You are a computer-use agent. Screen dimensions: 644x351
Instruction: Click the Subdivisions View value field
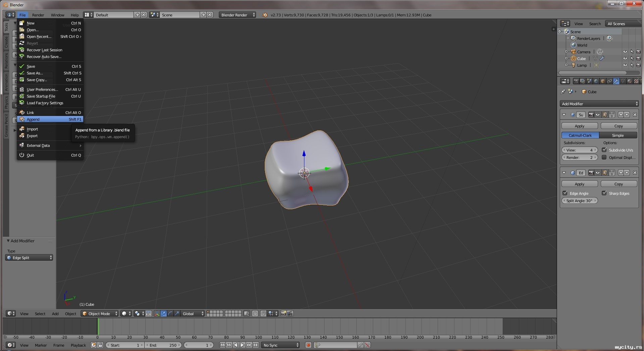580,150
